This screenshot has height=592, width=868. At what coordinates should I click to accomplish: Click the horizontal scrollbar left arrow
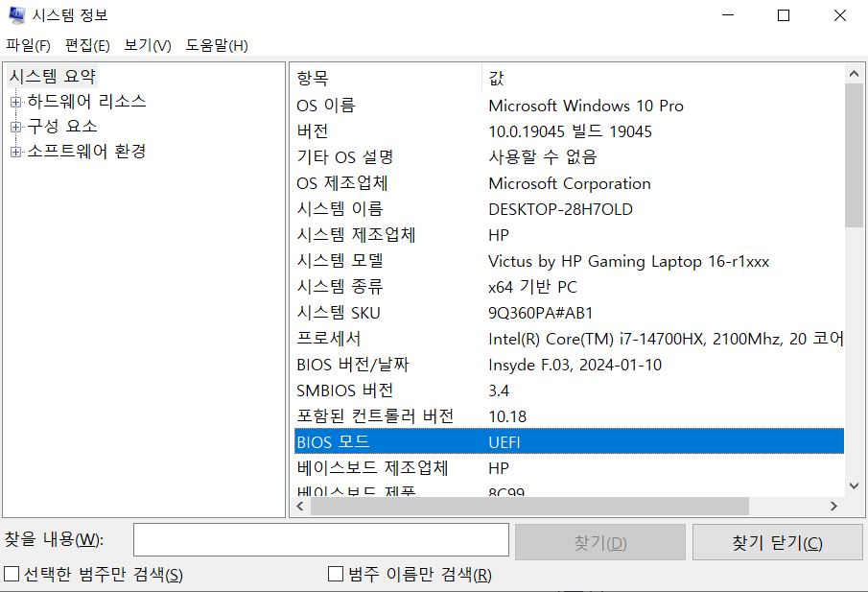pos(300,507)
